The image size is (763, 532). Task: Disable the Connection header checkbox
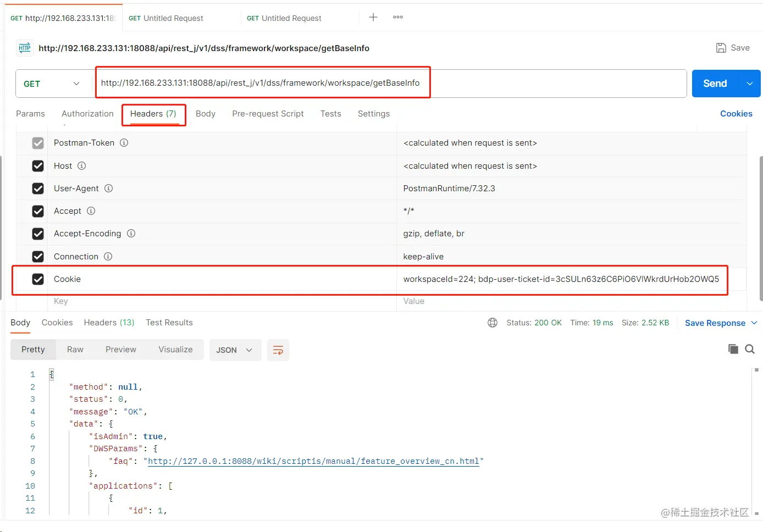point(38,257)
